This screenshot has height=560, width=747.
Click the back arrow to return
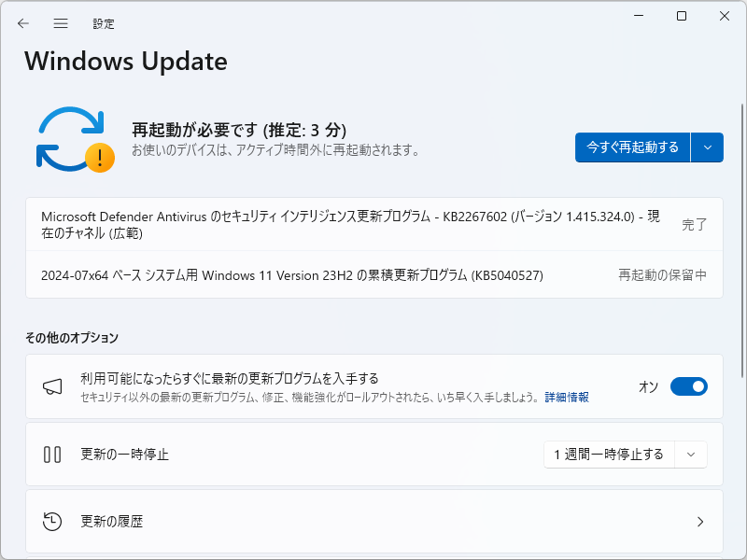tap(22, 23)
